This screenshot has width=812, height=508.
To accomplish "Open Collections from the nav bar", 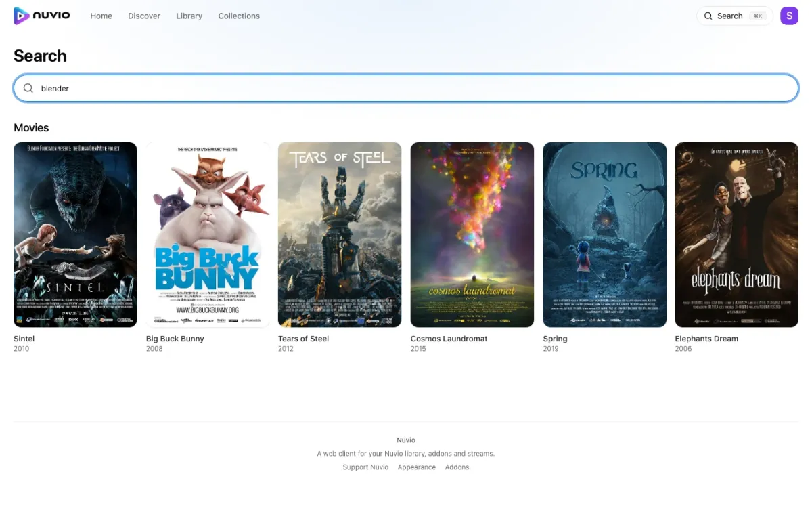I will pyautogui.click(x=239, y=16).
